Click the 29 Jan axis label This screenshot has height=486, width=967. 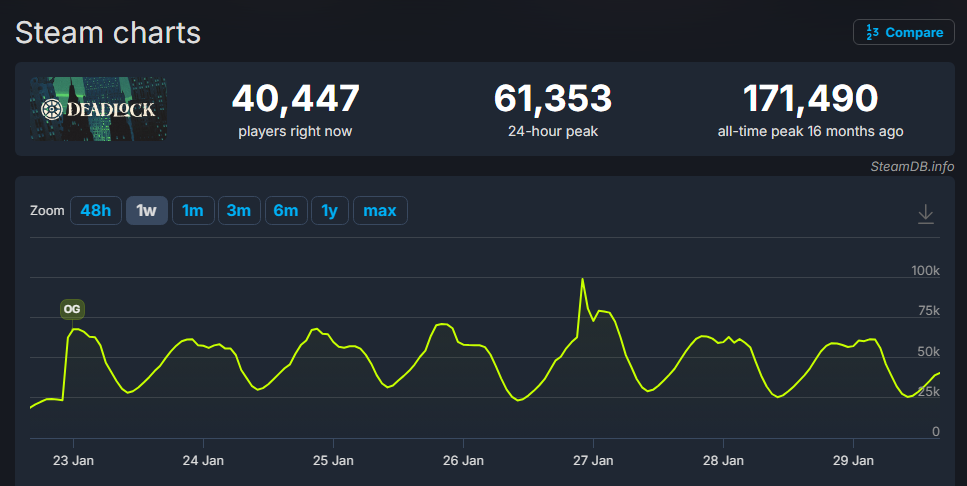point(854,461)
